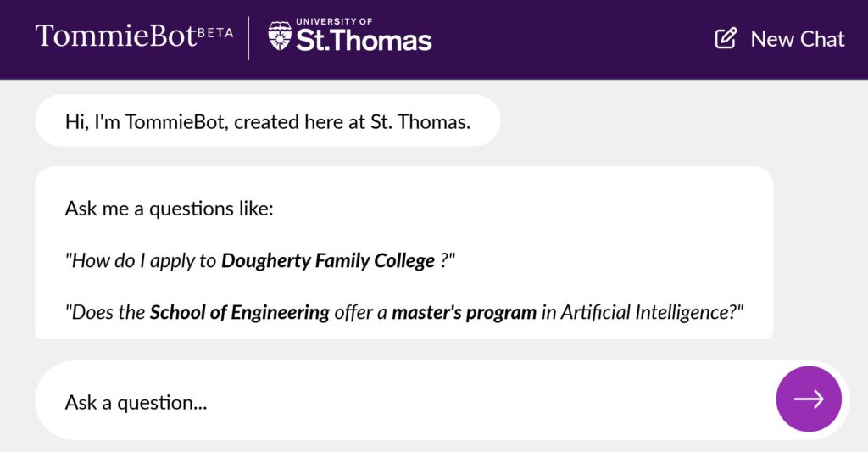This screenshot has width=868, height=452.
Task: Click the New Chat pencil icon
Action: tap(726, 38)
